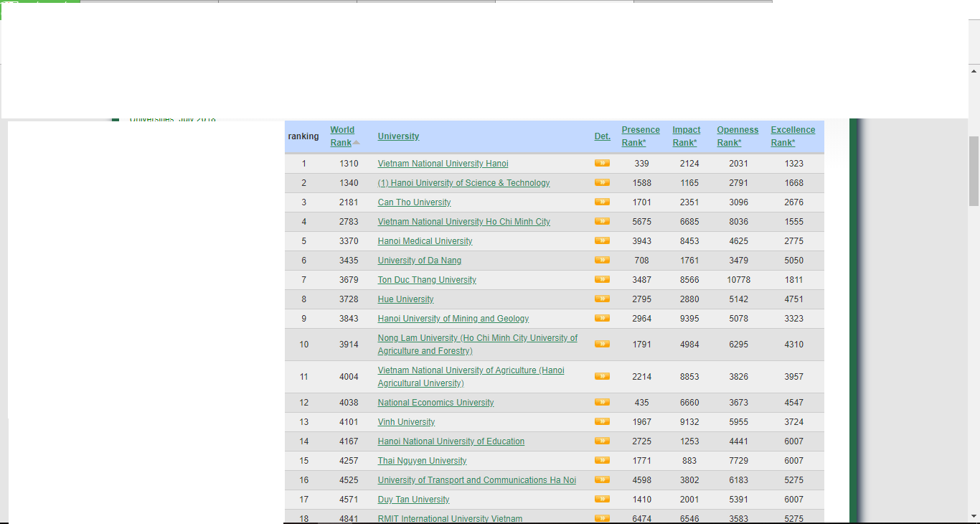Open details icon for Vietnam National University Hanoi
The height and width of the screenshot is (524, 980).
pos(602,163)
